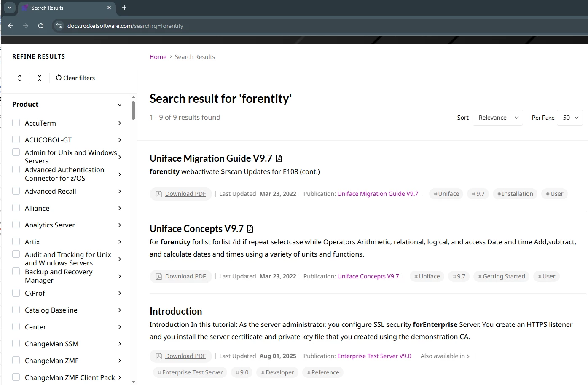
Task: Expand the Advanced Recall arrow
Action: tap(120, 191)
